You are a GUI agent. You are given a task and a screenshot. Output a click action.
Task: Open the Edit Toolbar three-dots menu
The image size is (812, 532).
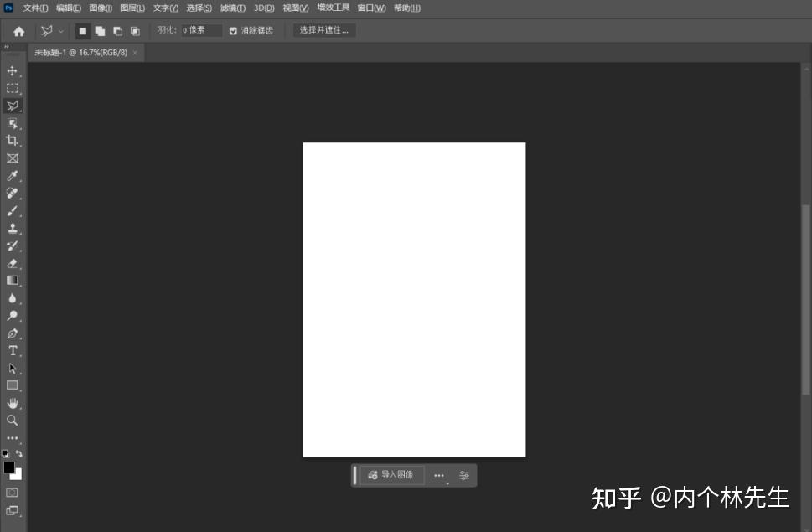(x=13, y=438)
